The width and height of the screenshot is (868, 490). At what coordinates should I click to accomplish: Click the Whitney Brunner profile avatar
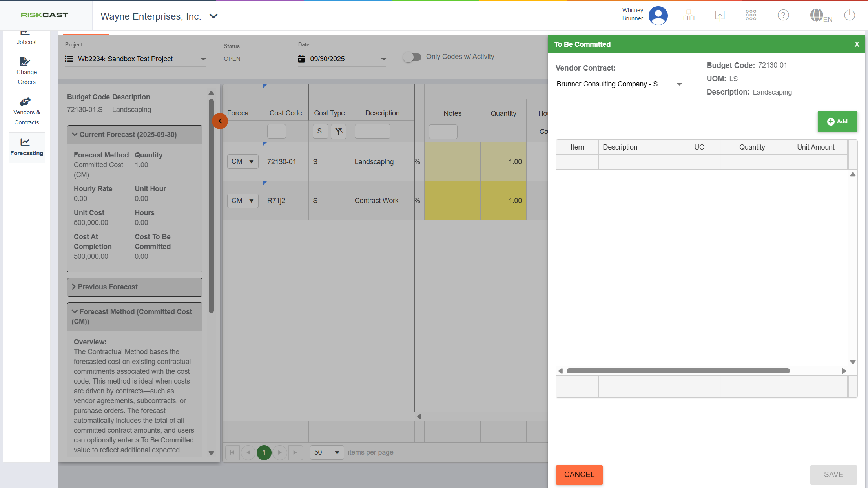click(x=658, y=16)
